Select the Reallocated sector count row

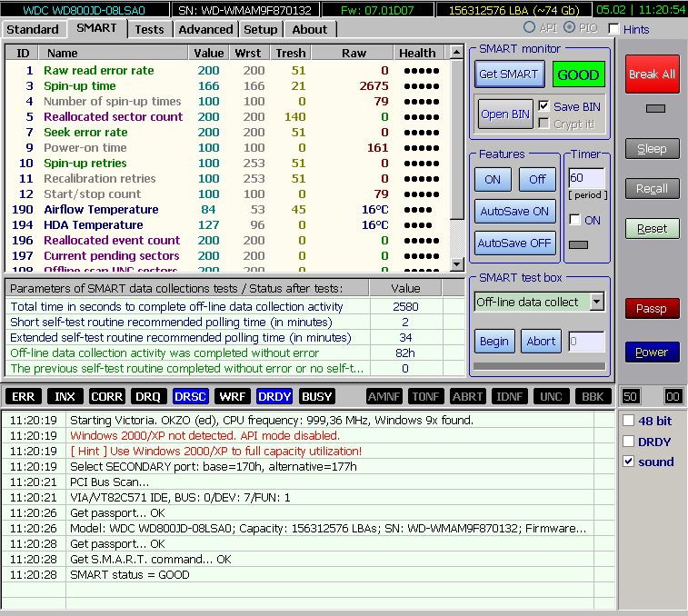228,116
